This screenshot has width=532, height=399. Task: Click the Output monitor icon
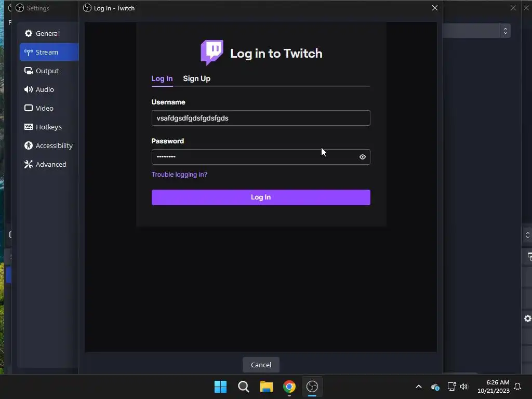pyautogui.click(x=29, y=71)
